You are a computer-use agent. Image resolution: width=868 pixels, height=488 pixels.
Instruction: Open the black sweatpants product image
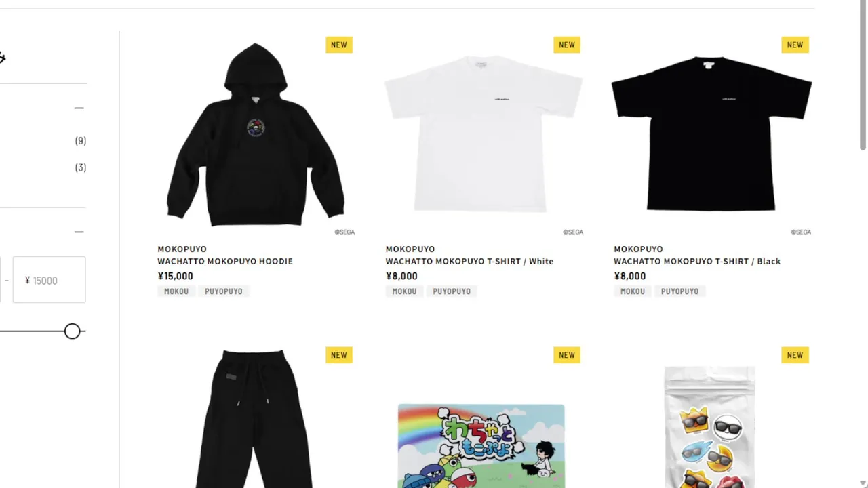[x=256, y=415]
